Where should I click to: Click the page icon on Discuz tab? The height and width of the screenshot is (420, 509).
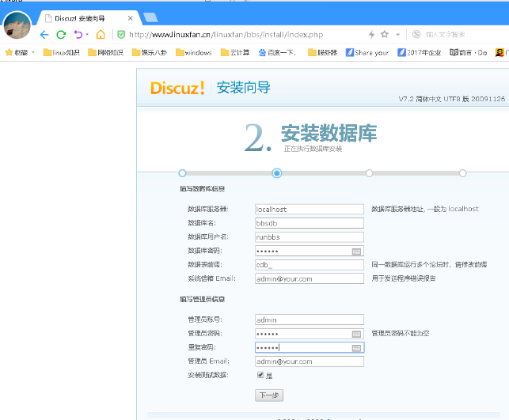[x=48, y=18]
